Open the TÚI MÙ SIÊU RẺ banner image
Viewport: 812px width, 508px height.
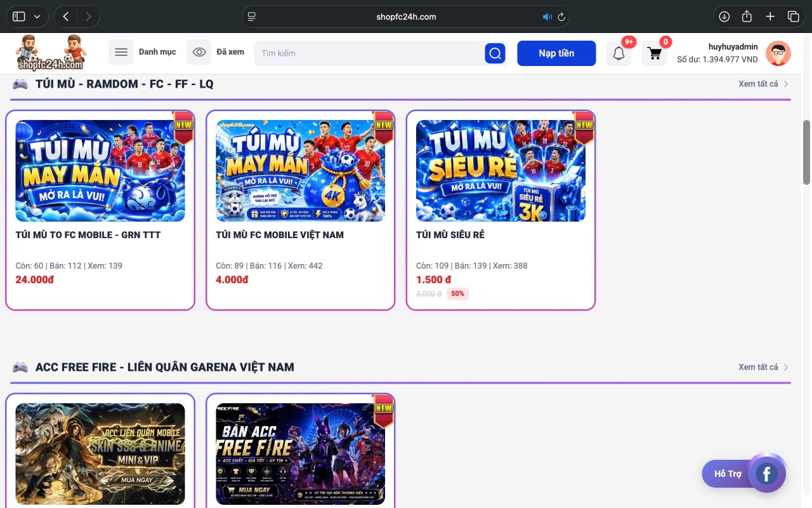(x=501, y=171)
